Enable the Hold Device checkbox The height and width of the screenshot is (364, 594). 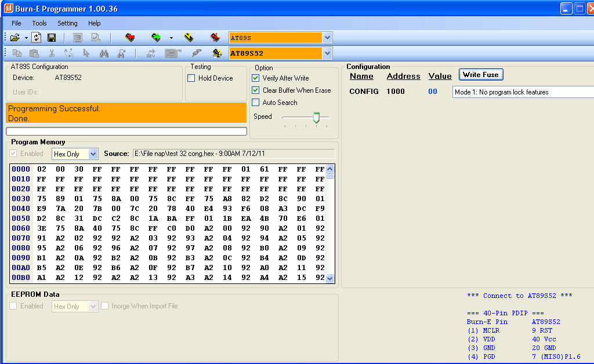click(191, 78)
